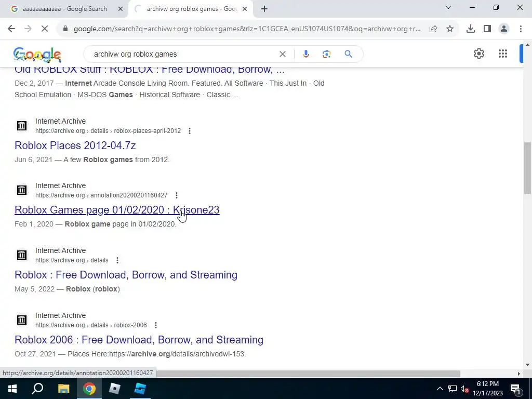Click Chrome icon in taskbar

[x=89, y=389]
